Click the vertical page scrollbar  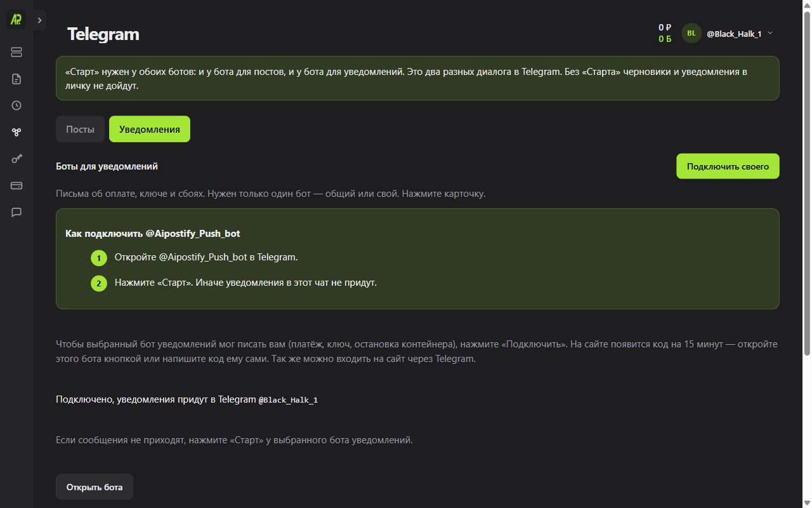click(807, 184)
